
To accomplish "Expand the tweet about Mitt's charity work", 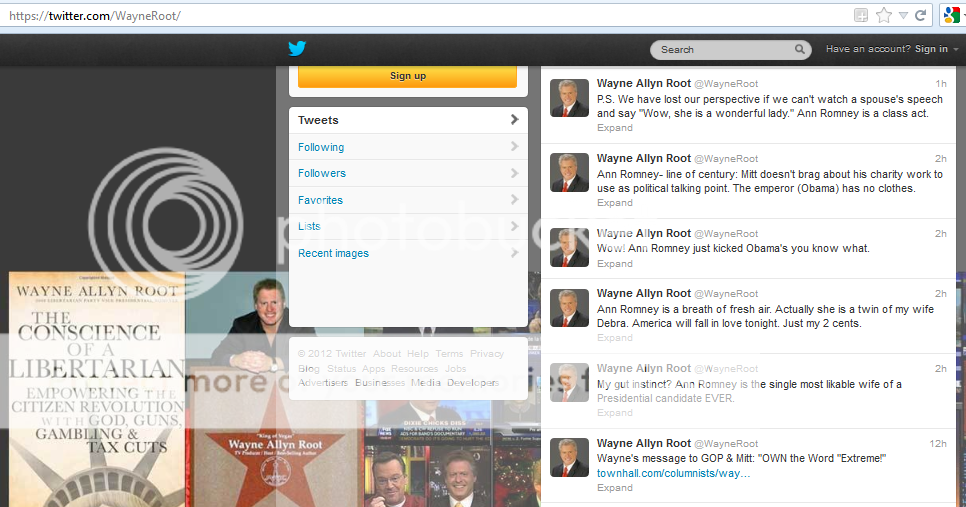I will click(614, 203).
